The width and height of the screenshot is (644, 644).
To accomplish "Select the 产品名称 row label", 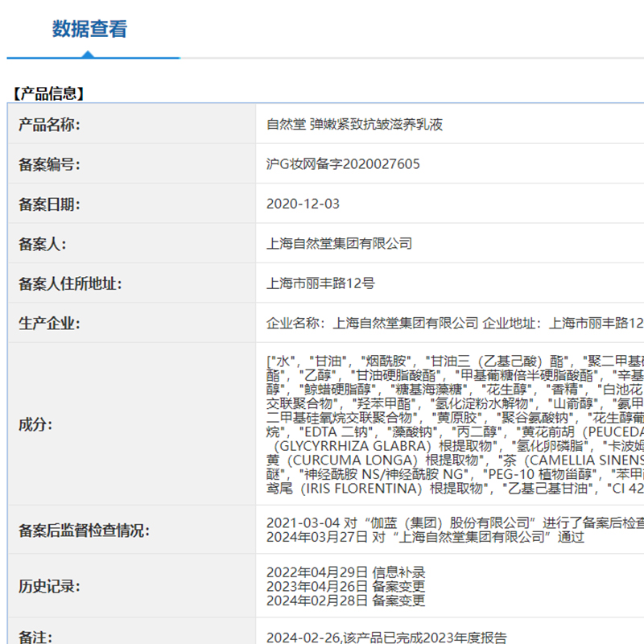I will point(49,125).
